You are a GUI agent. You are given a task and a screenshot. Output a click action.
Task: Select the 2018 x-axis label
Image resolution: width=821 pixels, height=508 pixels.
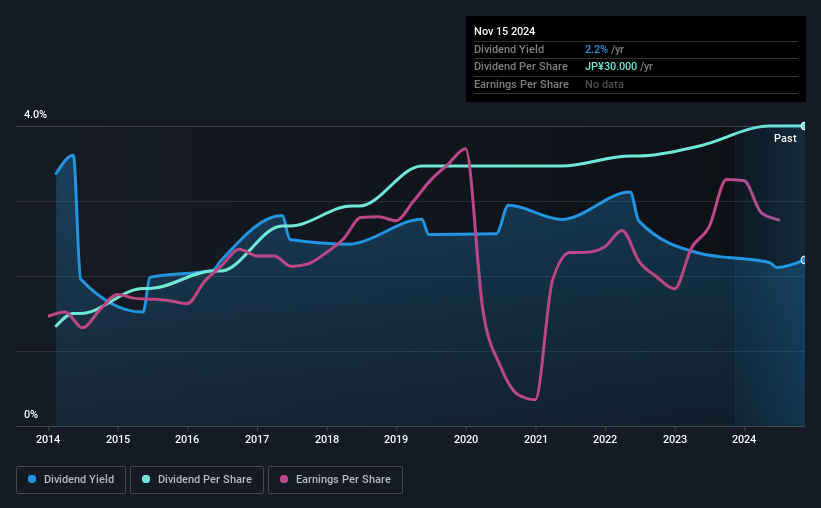[327, 439]
